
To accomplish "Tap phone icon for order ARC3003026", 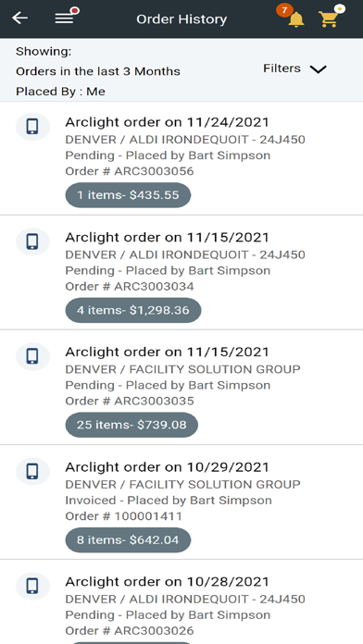I will 32,586.
